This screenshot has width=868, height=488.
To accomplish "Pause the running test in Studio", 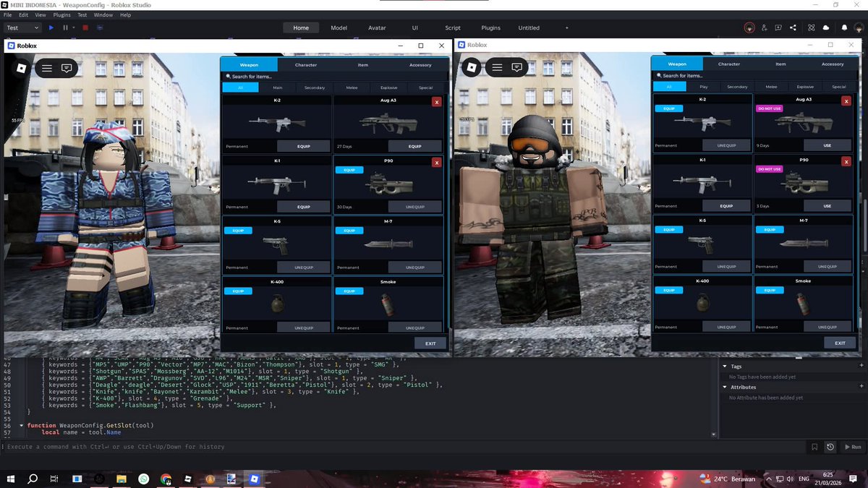I will pos(65,27).
